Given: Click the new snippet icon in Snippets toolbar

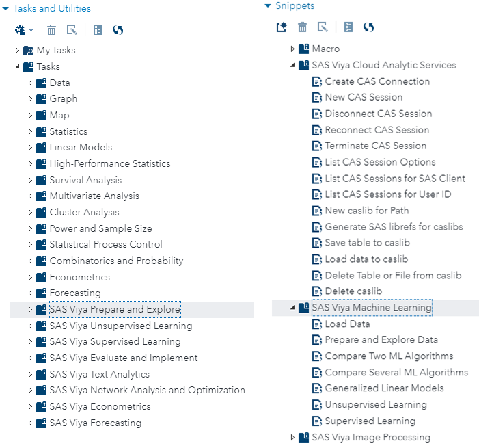Looking at the screenshot, I should (x=282, y=27).
